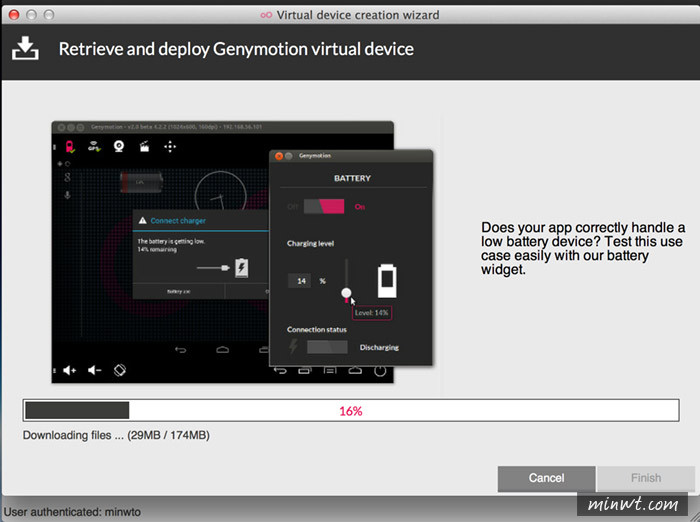The width and height of the screenshot is (700, 522).
Task: Click the 'Level: 14%' tooltip label
Action: click(371, 313)
